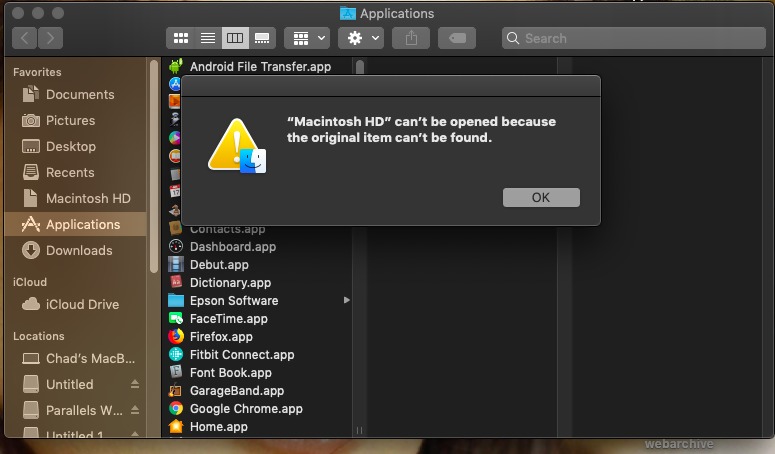Eject the Parallels volume
The image size is (775, 454).
pyautogui.click(x=134, y=410)
